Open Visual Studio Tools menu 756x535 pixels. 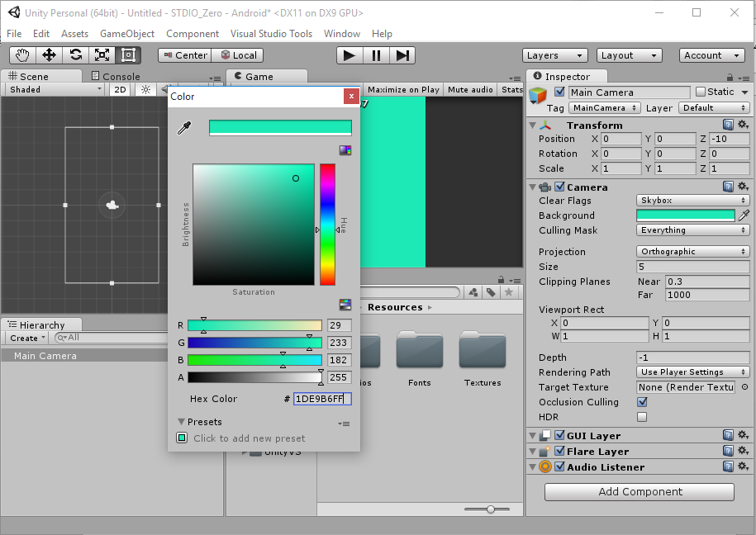click(271, 34)
